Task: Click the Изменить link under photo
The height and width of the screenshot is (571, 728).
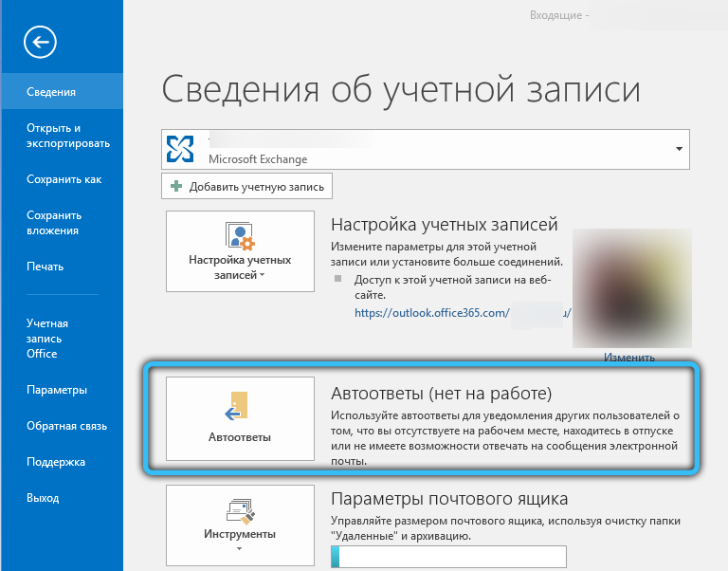Action: (x=628, y=358)
